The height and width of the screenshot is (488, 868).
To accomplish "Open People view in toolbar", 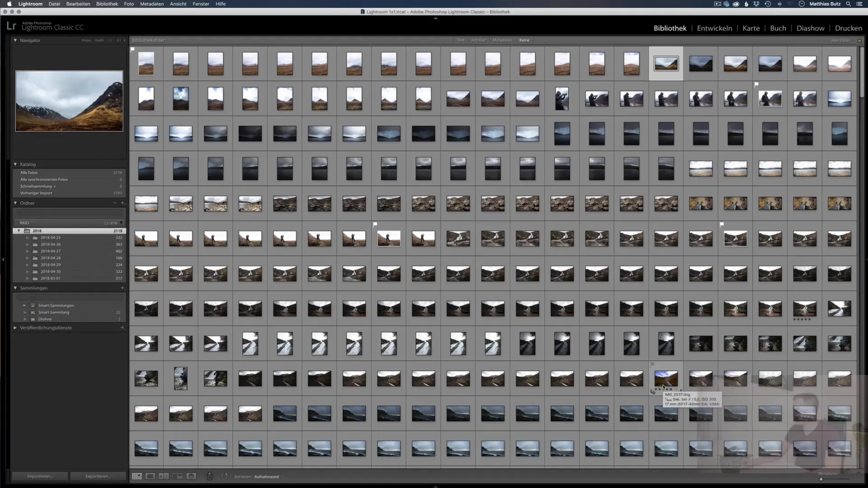I will pyautogui.click(x=191, y=476).
